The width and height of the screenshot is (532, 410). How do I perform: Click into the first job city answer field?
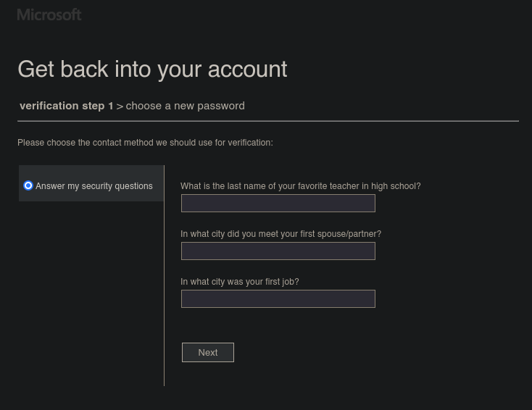click(278, 299)
